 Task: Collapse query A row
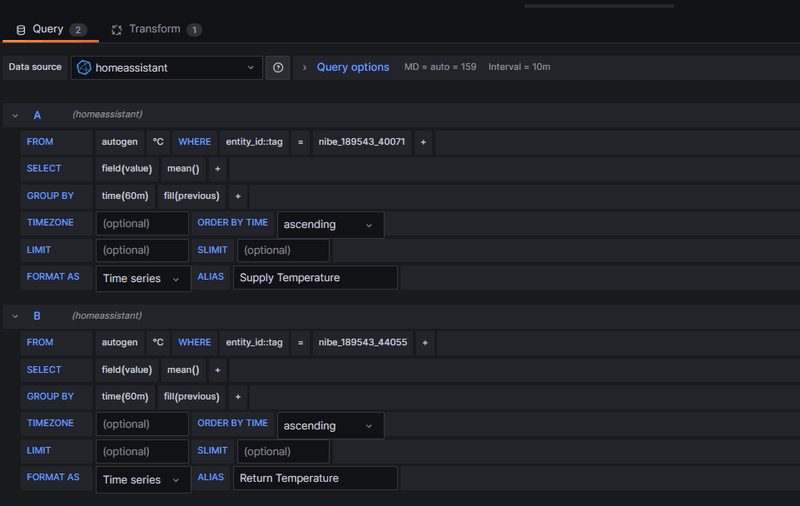pyautogui.click(x=15, y=116)
